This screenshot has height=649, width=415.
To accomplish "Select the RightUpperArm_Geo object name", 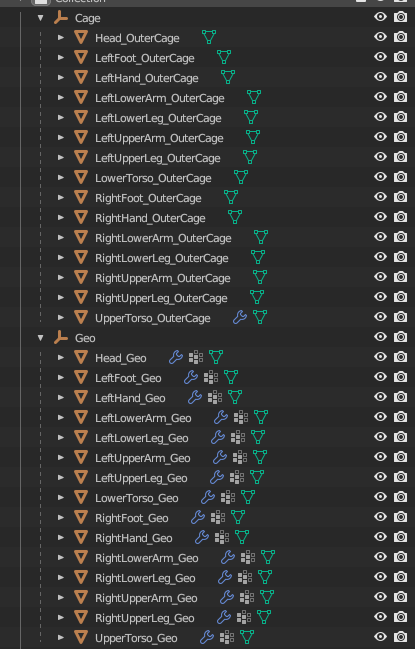I will [146, 598].
